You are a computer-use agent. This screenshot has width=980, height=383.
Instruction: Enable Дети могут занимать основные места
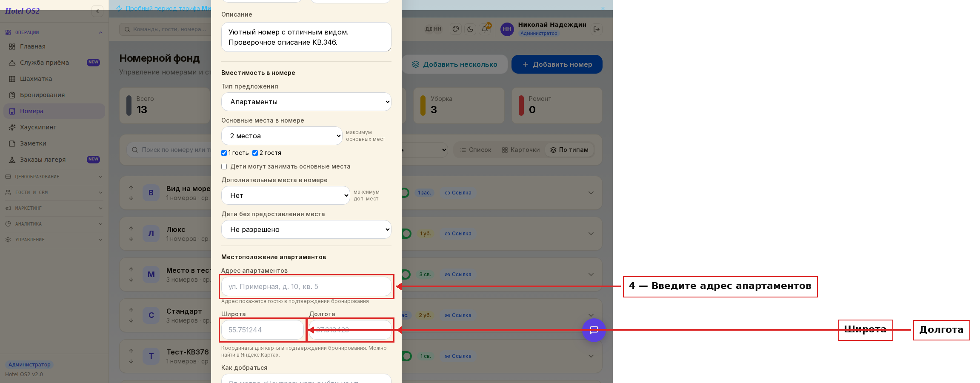[x=224, y=166]
